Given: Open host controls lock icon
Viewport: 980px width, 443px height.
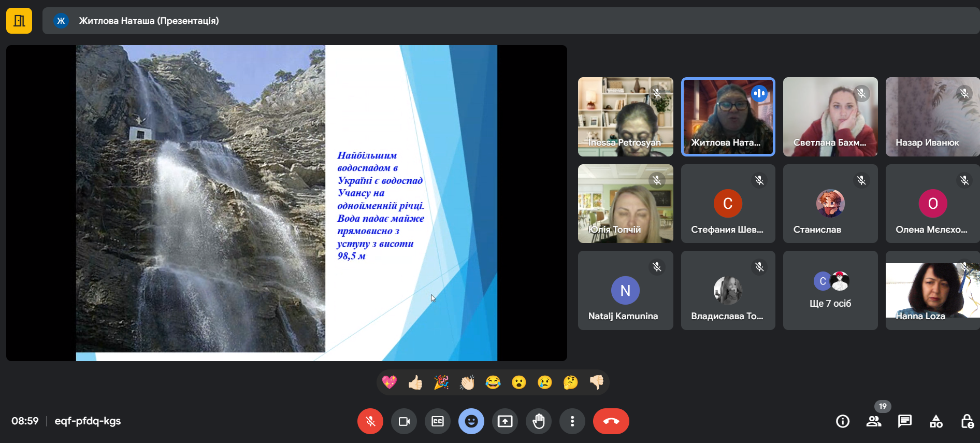Looking at the screenshot, I should [967, 421].
